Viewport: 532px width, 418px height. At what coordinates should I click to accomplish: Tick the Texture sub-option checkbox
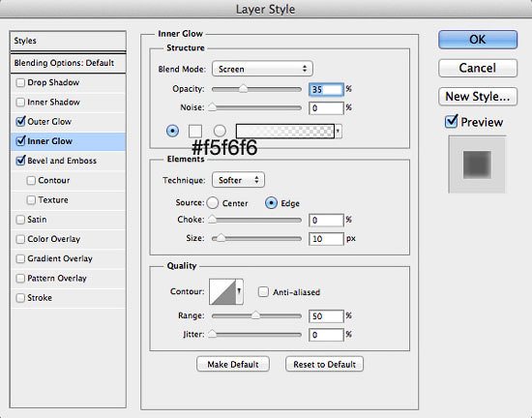tap(31, 200)
